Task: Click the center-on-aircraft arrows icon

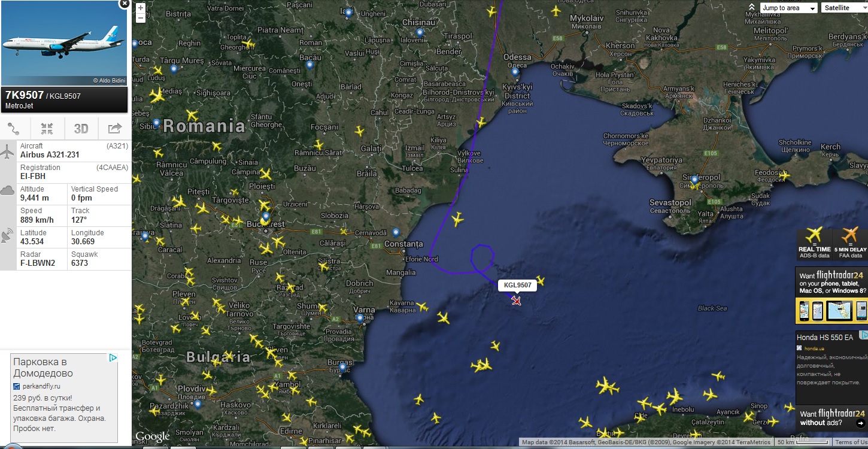Action: point(47,128)
